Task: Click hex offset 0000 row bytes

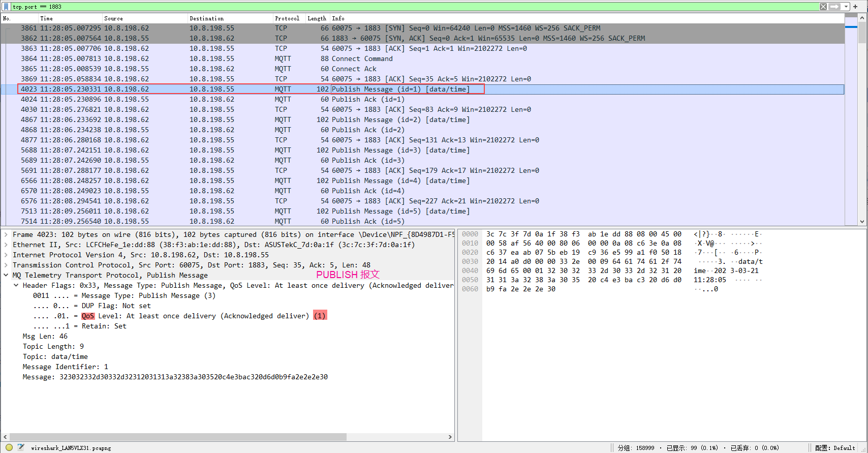Action: [584, 234]
